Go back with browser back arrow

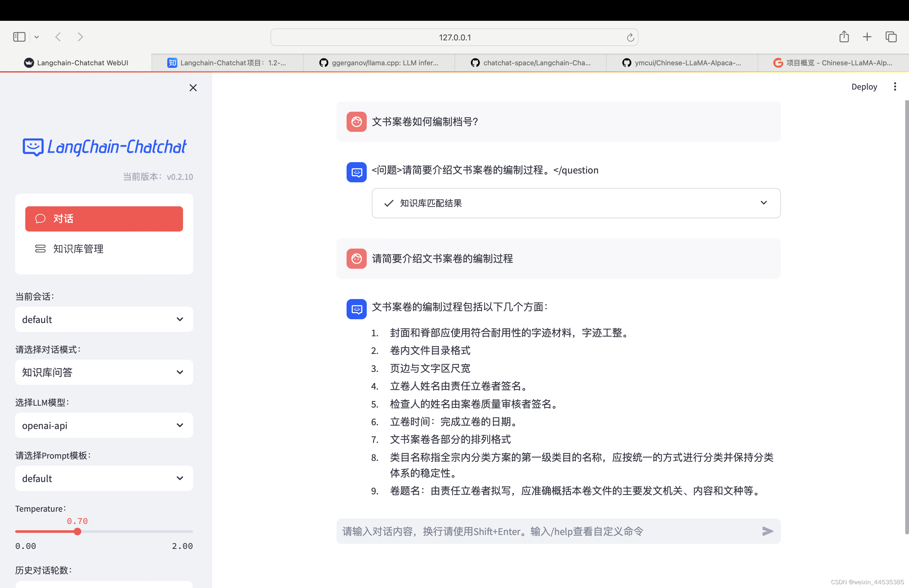58,37
